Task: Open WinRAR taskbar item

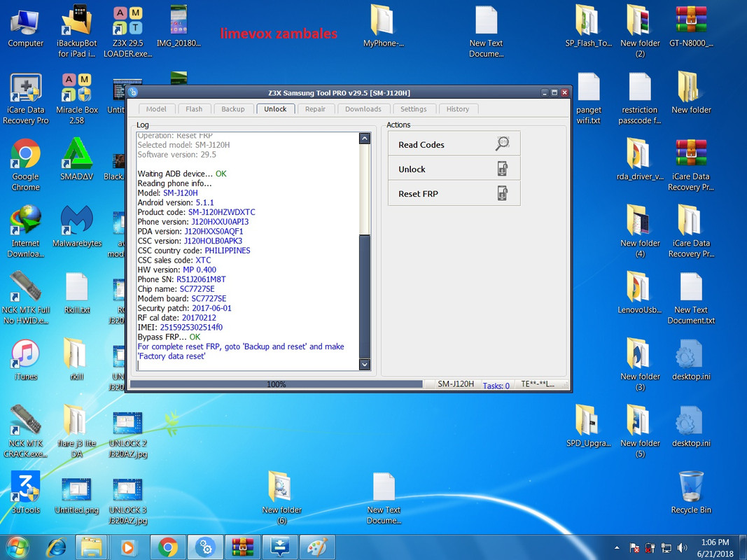Action: coord(242,547)
